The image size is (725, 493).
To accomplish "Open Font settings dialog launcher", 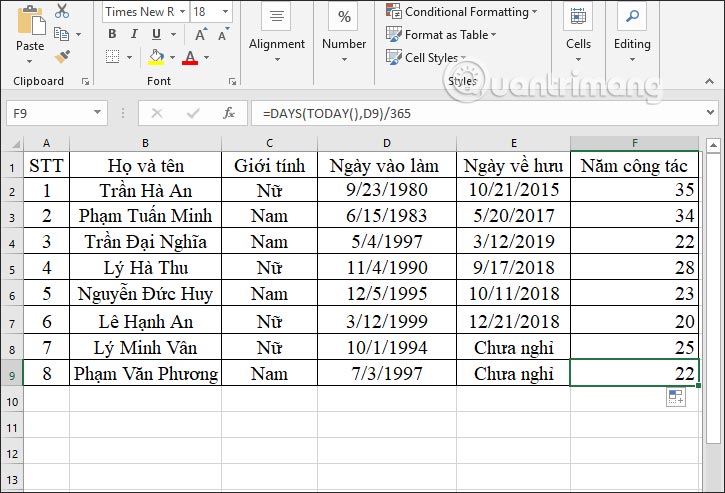I will tap(232, 81).
